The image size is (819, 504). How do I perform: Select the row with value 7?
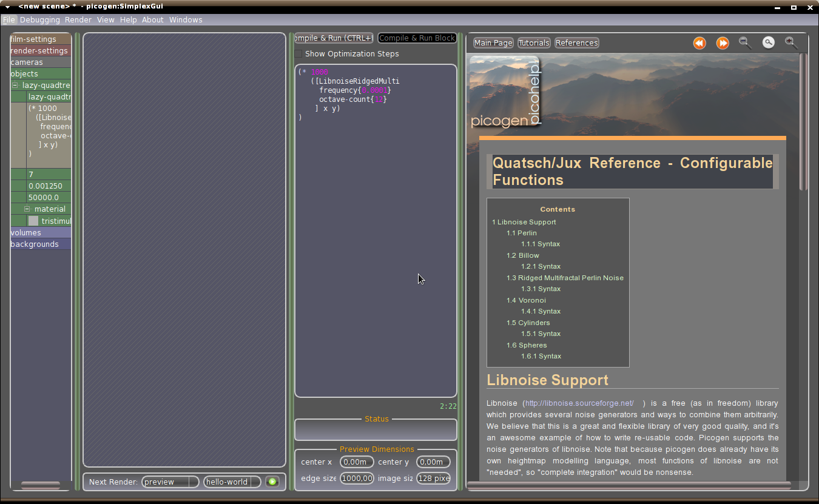click(49, 175)
